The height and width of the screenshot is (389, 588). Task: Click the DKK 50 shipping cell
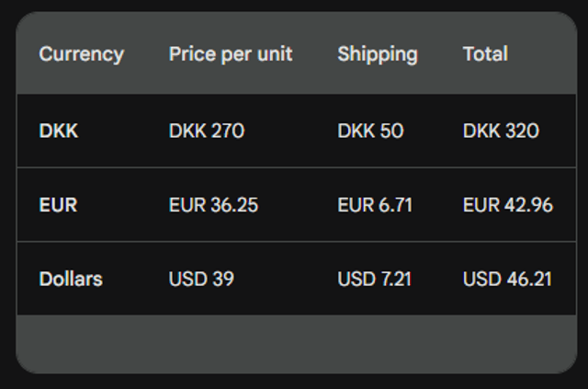click(370, 131)
